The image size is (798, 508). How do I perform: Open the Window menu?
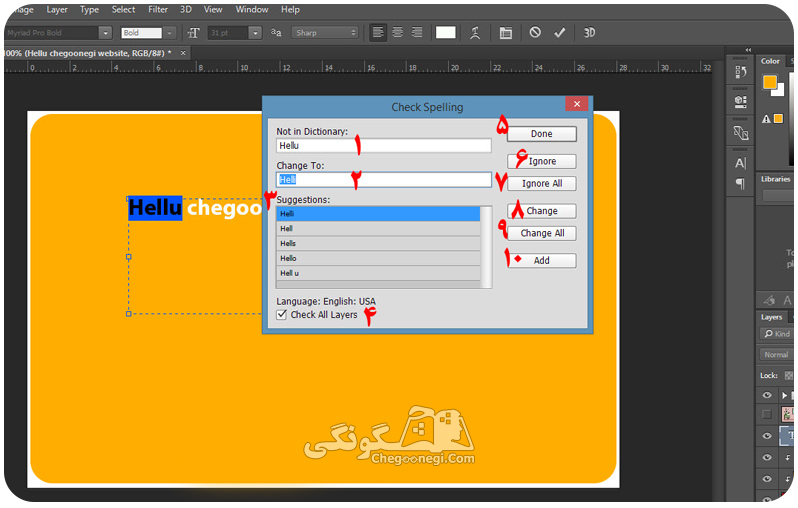point(251,10)
